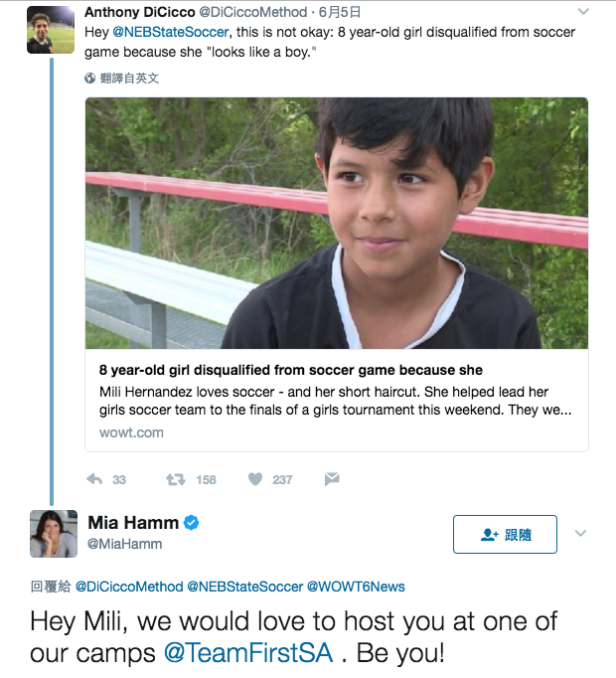Click the Mia Hamm display name
Image resolution: width=616 pixels, height=678 pixels.
pyautogui.click(x=133, y=523)
